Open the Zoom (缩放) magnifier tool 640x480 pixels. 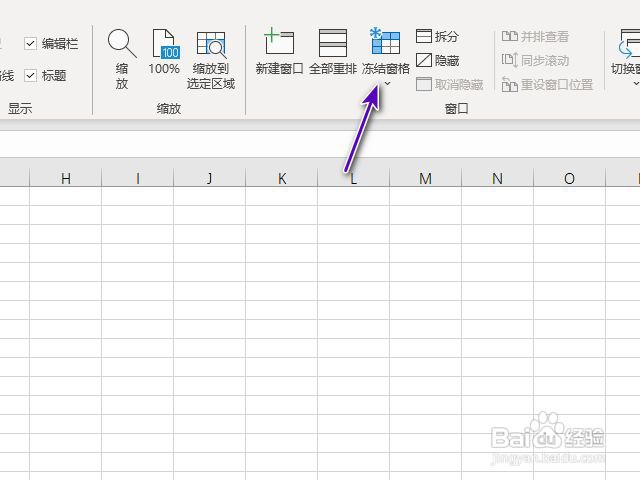click(x=122, y=59)
